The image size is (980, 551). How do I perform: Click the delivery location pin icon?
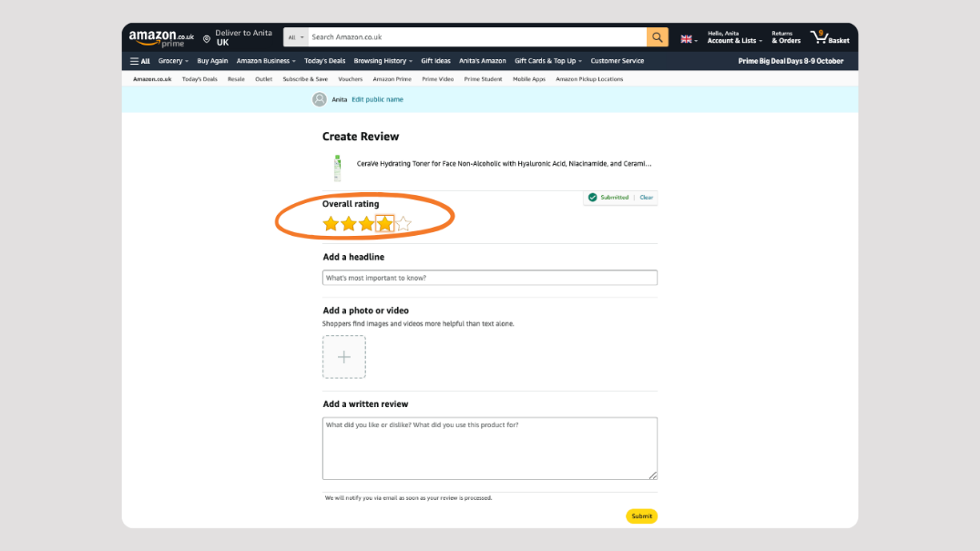pos(207,39)
